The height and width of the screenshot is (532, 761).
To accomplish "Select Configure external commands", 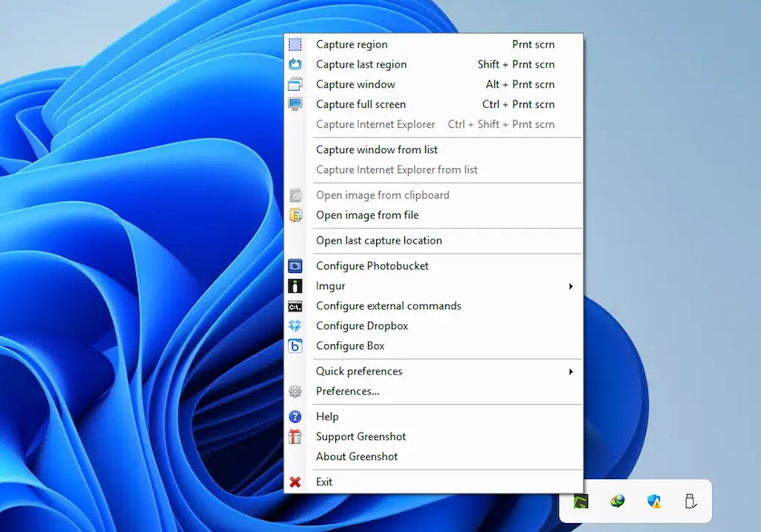I will pyautogui.click(x=433, y=306).
